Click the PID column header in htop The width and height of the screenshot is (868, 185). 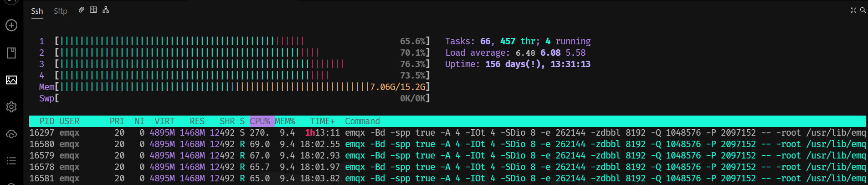point(46,121)
